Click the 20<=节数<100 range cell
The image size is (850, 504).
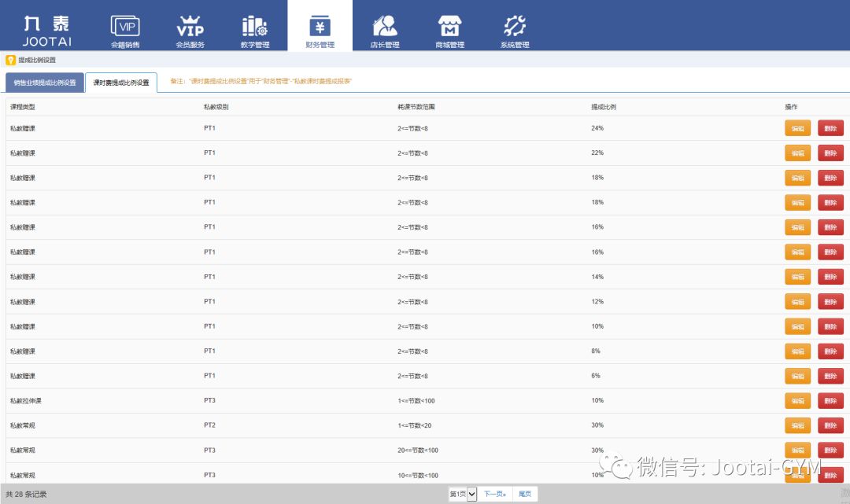418,451
